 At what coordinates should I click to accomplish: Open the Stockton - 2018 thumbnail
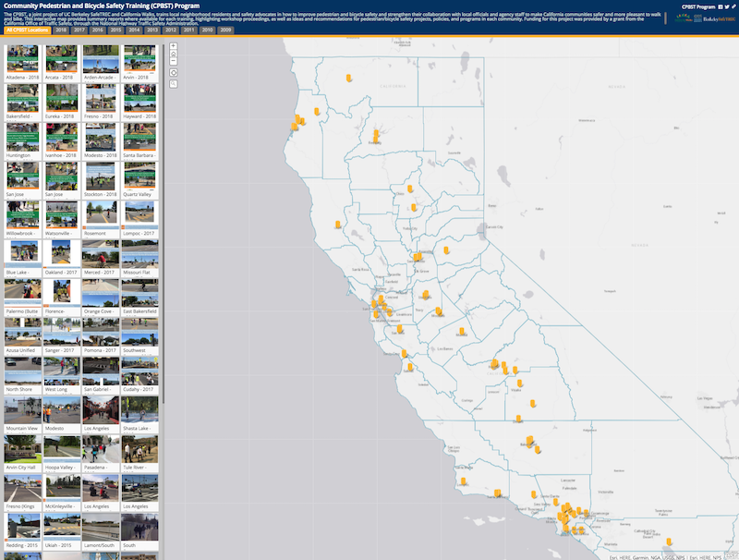click(x=101, y=180)
